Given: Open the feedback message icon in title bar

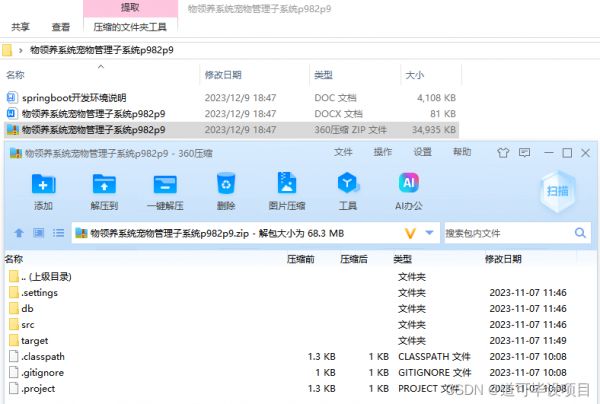Looking at the screenshot, I should click(x=524, y=153).
